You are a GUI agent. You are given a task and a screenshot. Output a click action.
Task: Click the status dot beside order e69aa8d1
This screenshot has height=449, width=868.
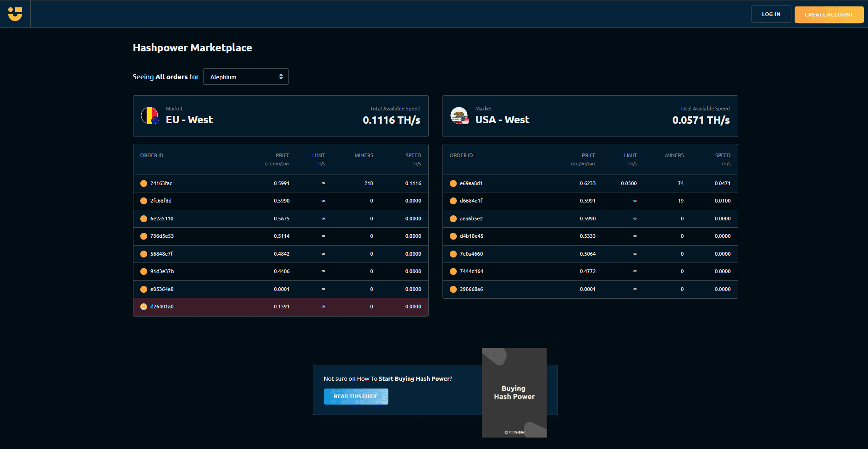click(453, 183)
